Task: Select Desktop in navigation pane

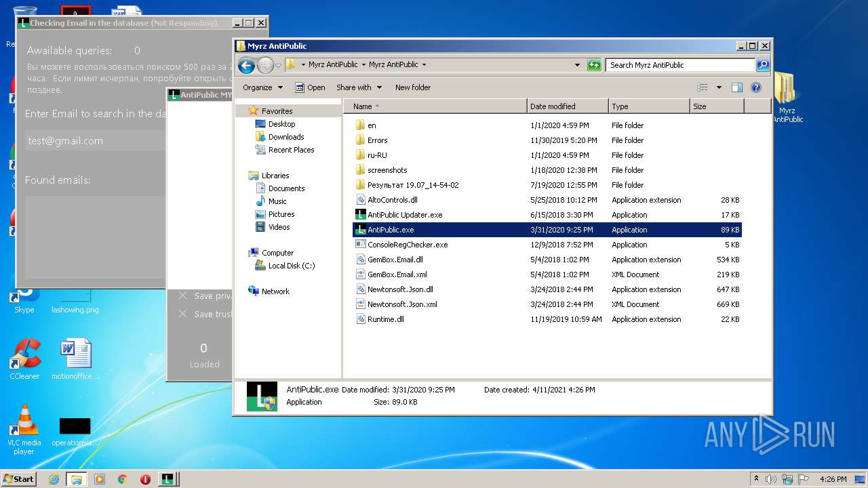Action: point(281,124)
